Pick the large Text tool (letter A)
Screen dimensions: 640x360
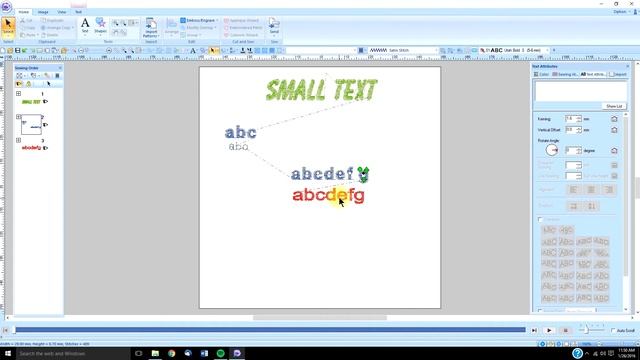click(x=85, y=26)
